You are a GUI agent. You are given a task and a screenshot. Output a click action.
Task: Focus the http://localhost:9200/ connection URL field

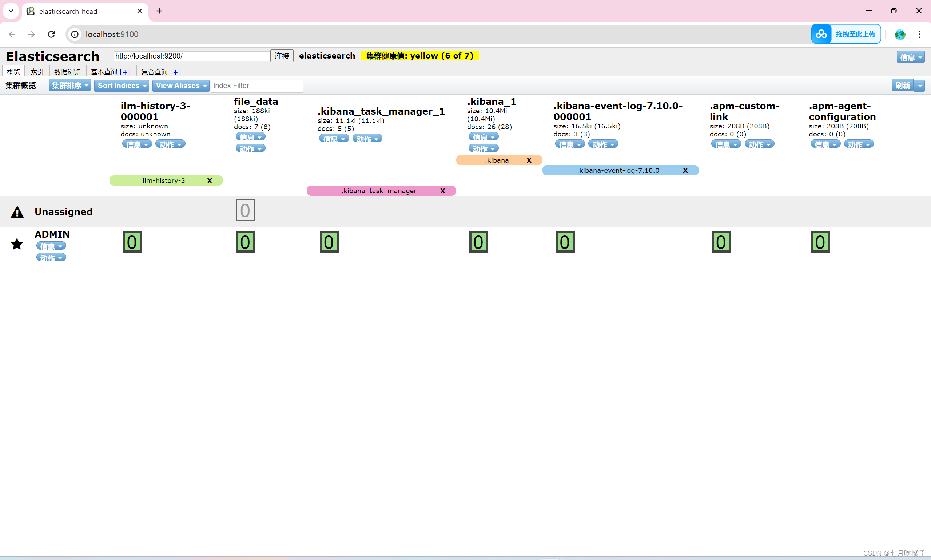tap(192, 56)
